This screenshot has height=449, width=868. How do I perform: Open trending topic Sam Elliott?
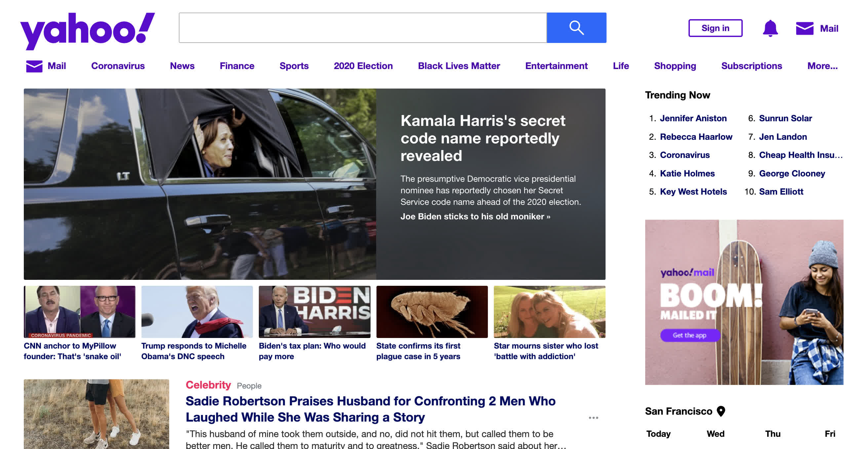click(781, 192)
